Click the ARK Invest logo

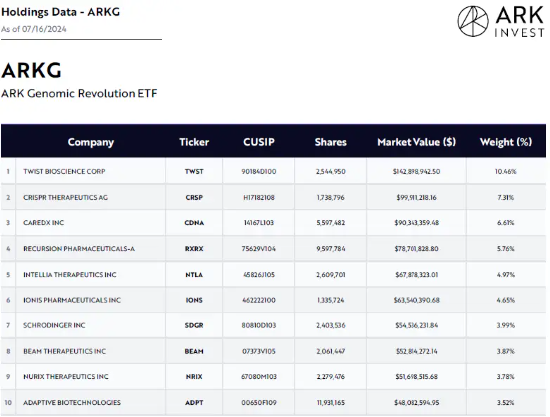[x=501, y=21]
